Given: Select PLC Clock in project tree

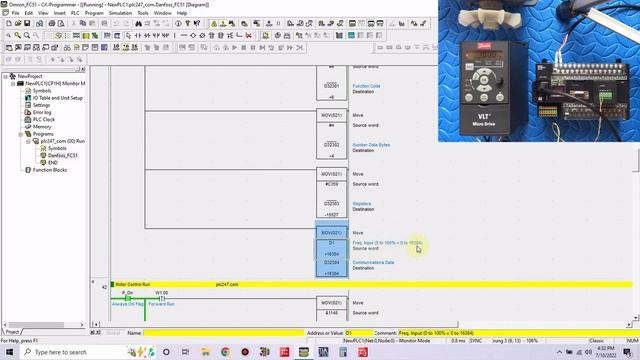Looking at the screenshot, I should (44, 120).
